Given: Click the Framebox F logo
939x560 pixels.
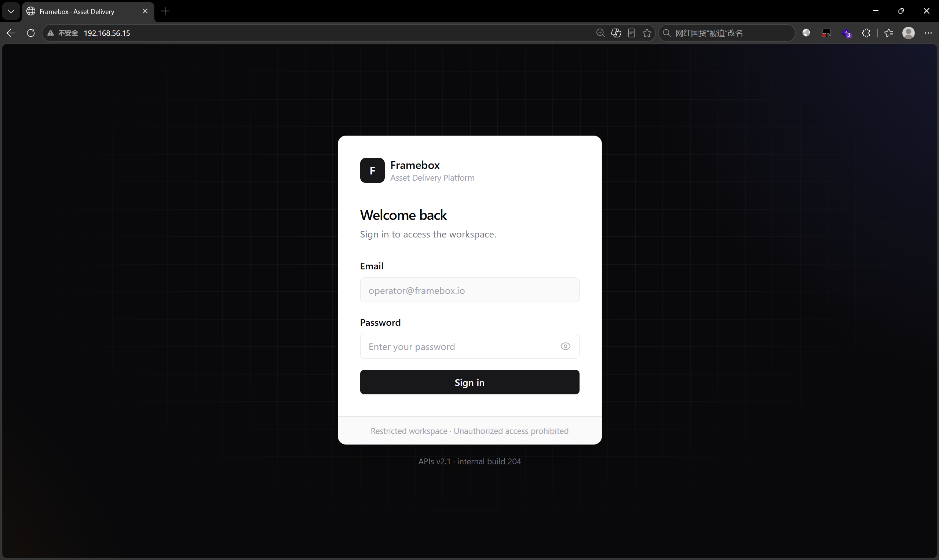Looking at the screenshot, I should (372, 170).
